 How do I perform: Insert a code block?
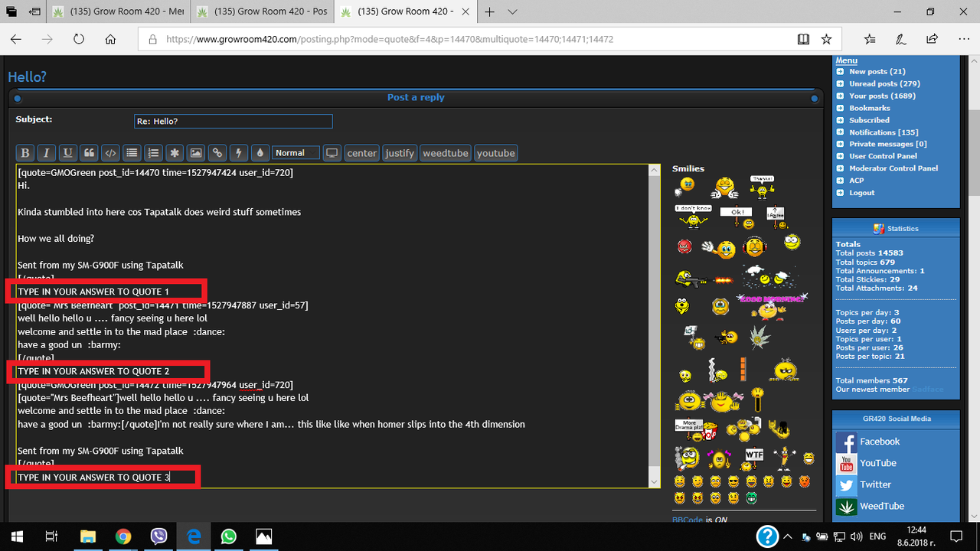tap(110, 152)
